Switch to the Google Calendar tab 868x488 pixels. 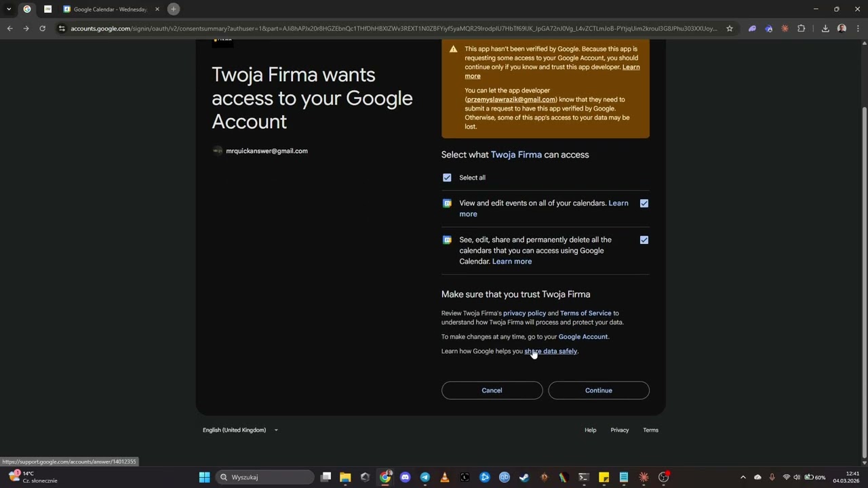point(110,9)
